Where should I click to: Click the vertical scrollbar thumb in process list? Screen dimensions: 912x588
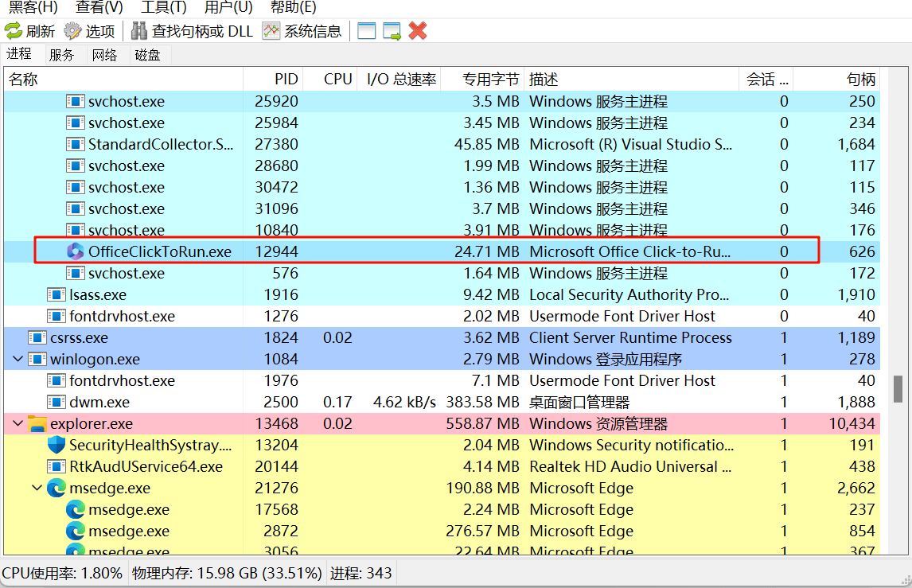click(x=898, y=389)
